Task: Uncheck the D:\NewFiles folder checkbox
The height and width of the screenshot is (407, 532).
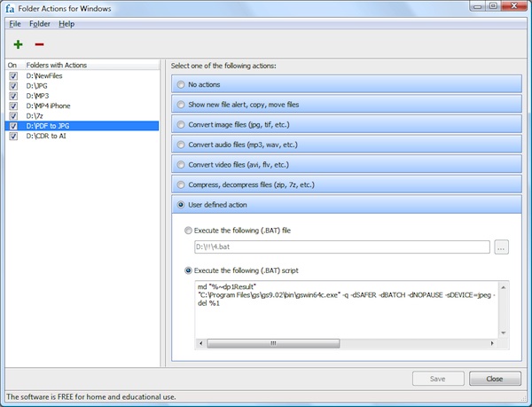Action: pos(13,76)
